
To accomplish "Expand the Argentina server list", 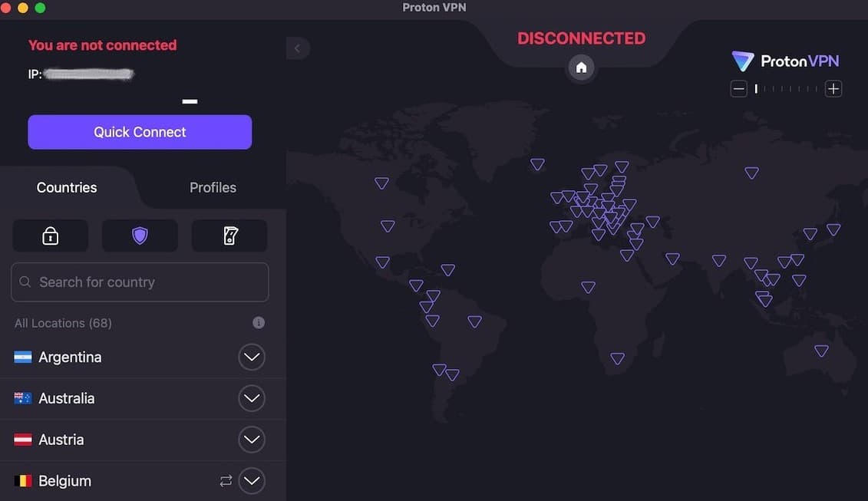I will (x=252, y=357).
